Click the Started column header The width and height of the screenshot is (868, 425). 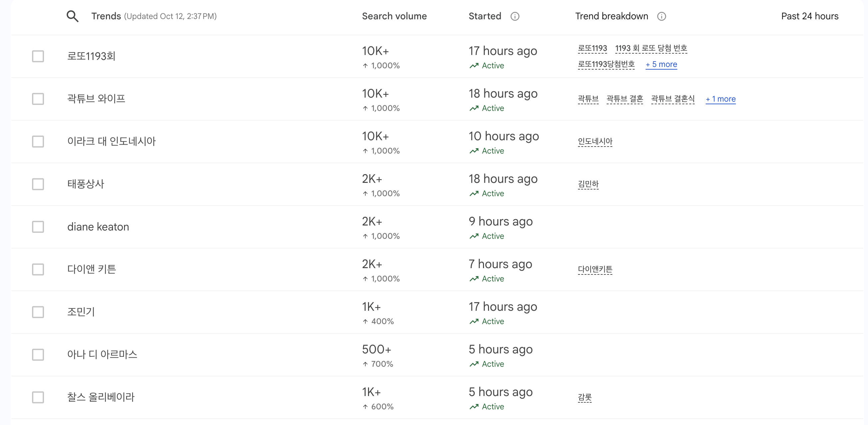click(x=485, y=16)
